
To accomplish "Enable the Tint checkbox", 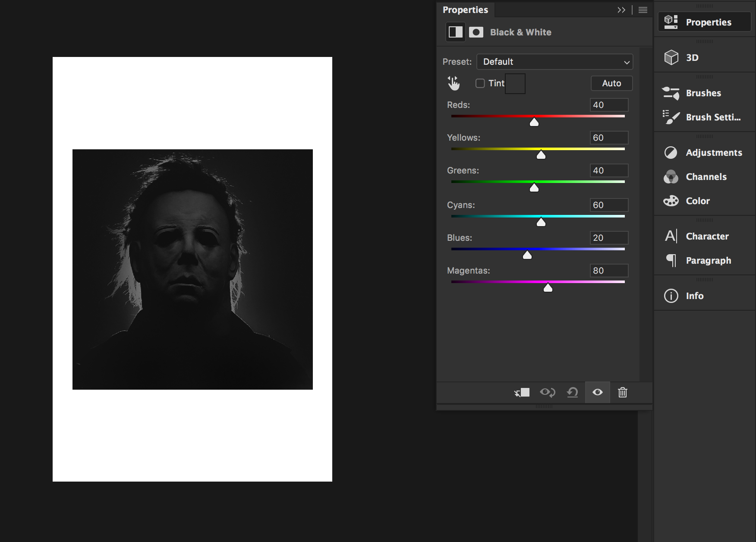I will (x=480, y=83).
